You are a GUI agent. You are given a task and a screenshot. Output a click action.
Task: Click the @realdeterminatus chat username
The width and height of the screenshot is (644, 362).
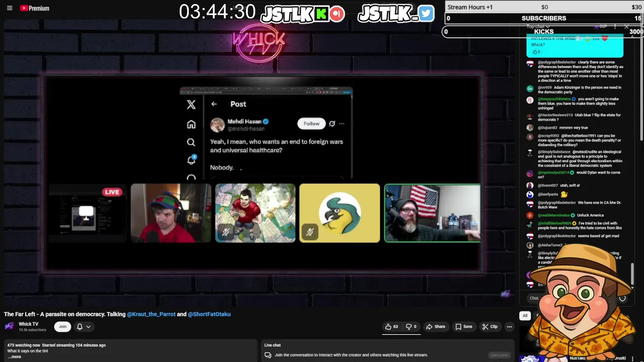553,215
